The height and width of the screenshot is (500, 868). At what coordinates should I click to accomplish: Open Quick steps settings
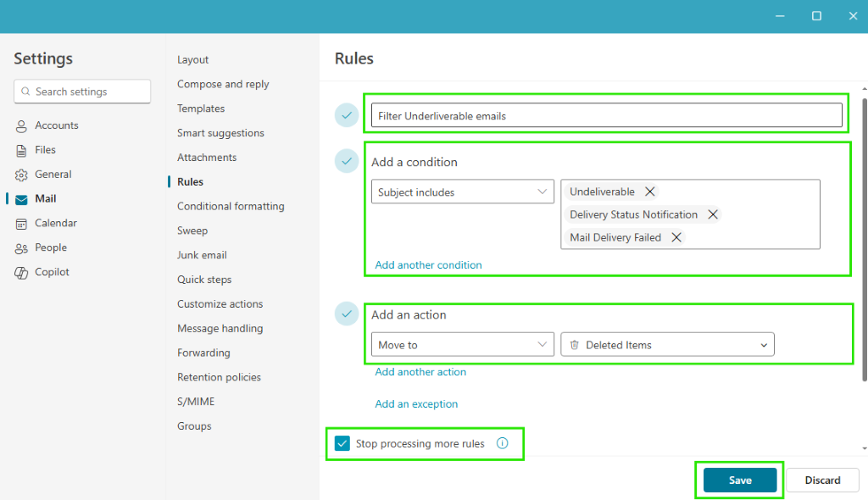click(204, 280)
